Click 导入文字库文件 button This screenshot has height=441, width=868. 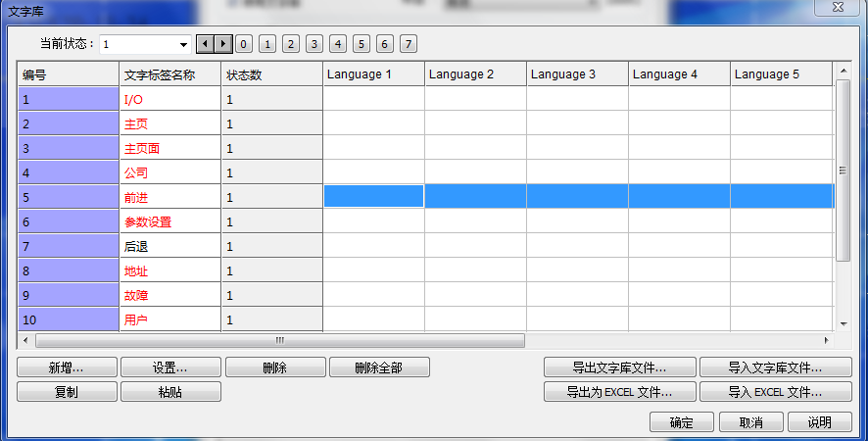[x=775, y=367]
